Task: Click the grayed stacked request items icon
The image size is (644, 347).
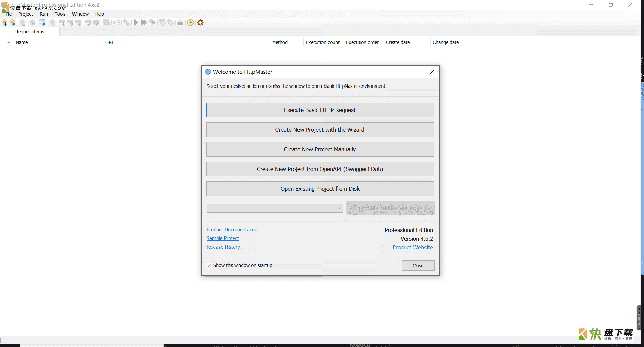Action: [106, 23]
